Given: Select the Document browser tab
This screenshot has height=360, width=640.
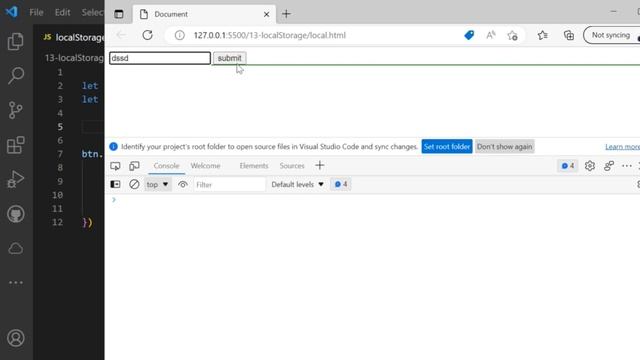Looking at the screenshot, I should [204, 14].
